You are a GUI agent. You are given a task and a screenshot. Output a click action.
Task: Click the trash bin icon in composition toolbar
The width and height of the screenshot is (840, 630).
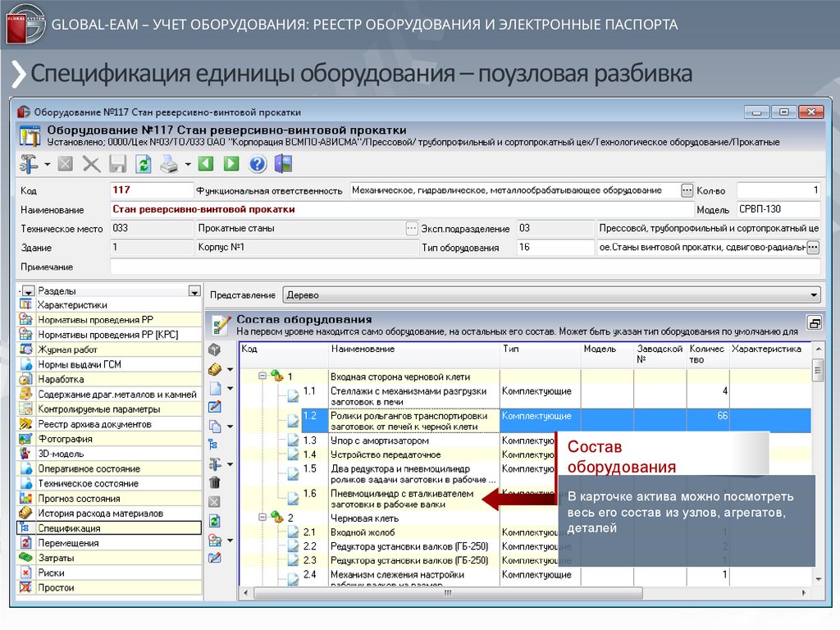[x=215, y=483]
